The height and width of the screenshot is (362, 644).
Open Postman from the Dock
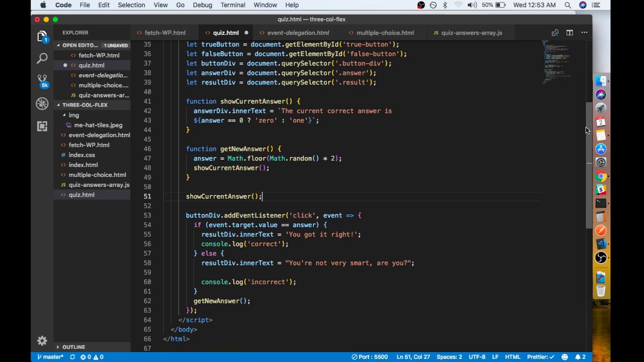(601, 230)
